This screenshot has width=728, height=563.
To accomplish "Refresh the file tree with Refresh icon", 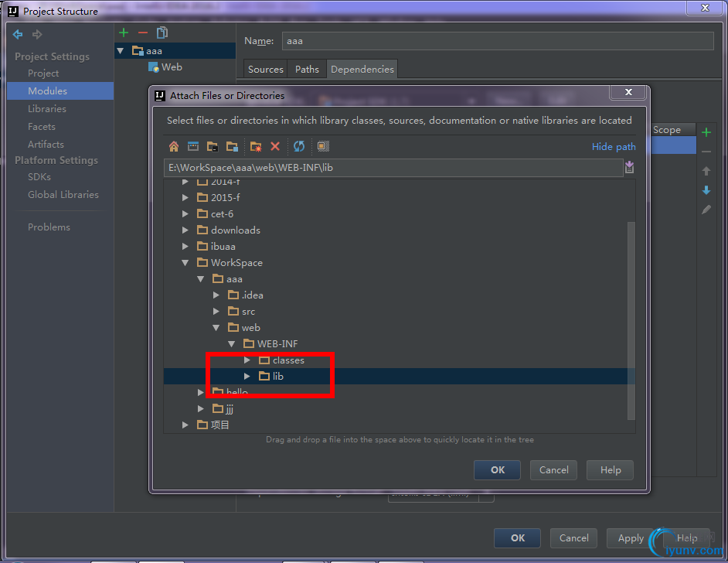I will point(299,147).
